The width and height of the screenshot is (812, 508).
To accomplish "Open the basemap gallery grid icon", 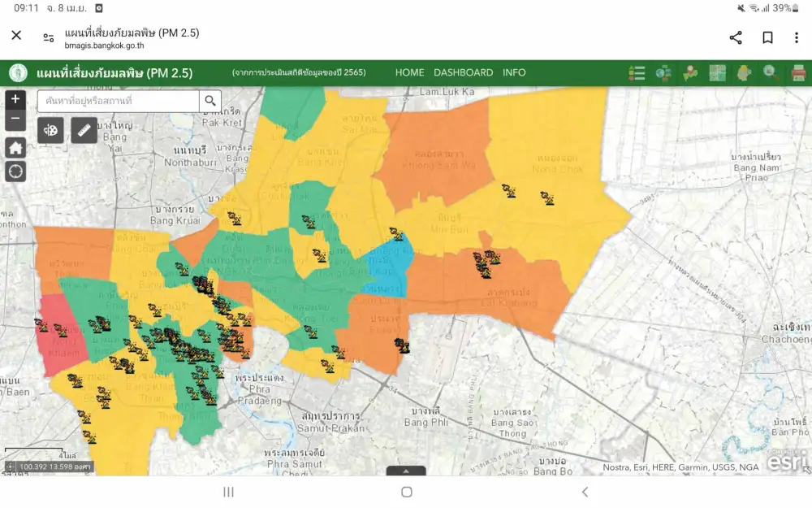I will coord(717,73).
